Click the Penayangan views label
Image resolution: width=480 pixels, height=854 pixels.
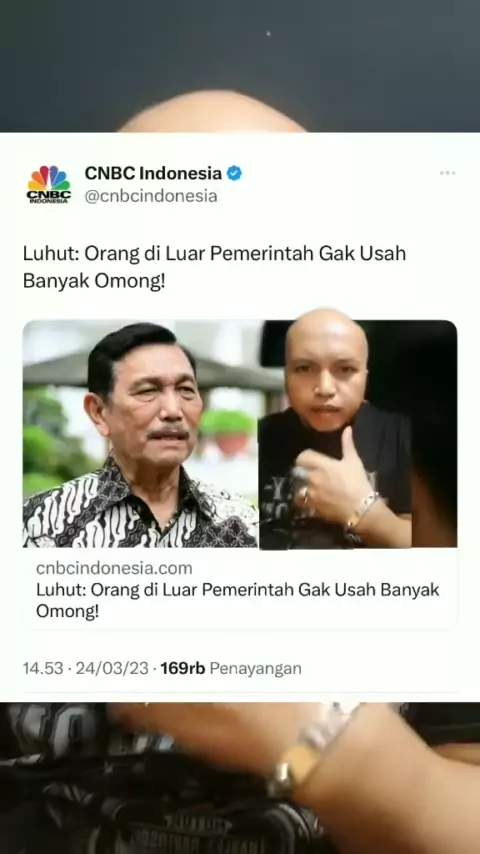(x=256, y=668)
